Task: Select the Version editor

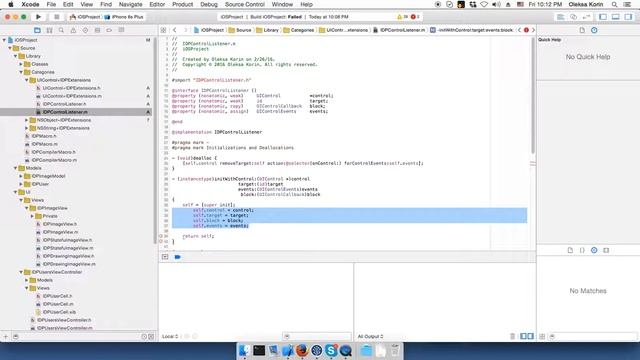Action: click(x=587, y=17)
